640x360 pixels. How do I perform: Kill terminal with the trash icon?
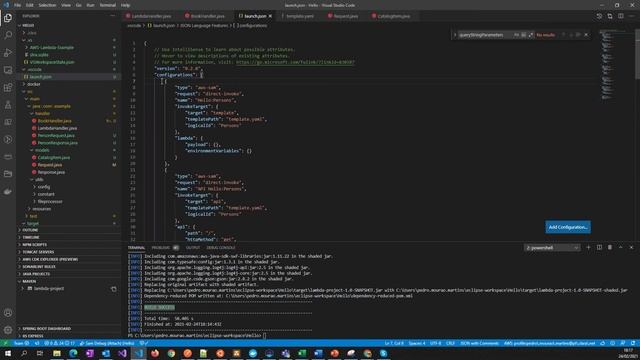coord(610,247)
